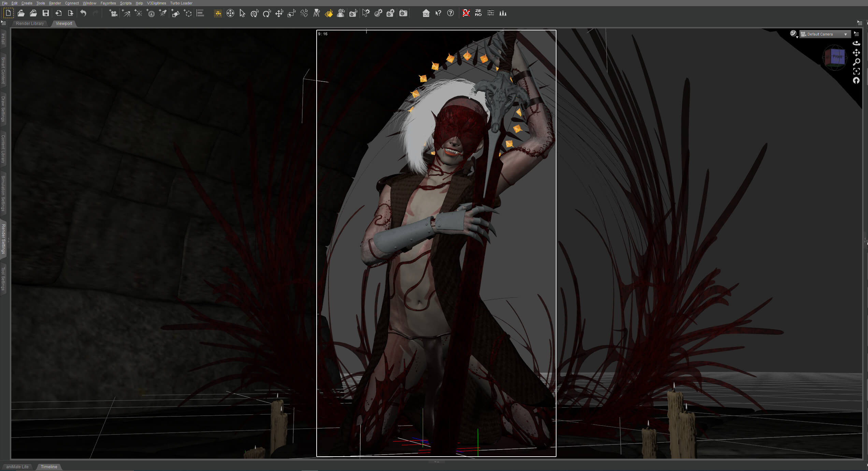868x471 pixels.
Task: Open the Timeline tab
Action: 49,467
